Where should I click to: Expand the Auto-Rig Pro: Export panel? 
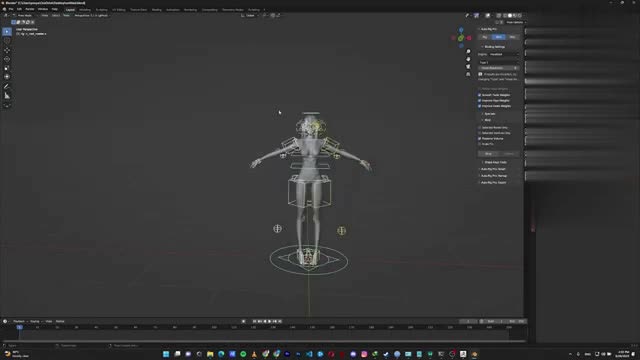click(x=493, y=182)
